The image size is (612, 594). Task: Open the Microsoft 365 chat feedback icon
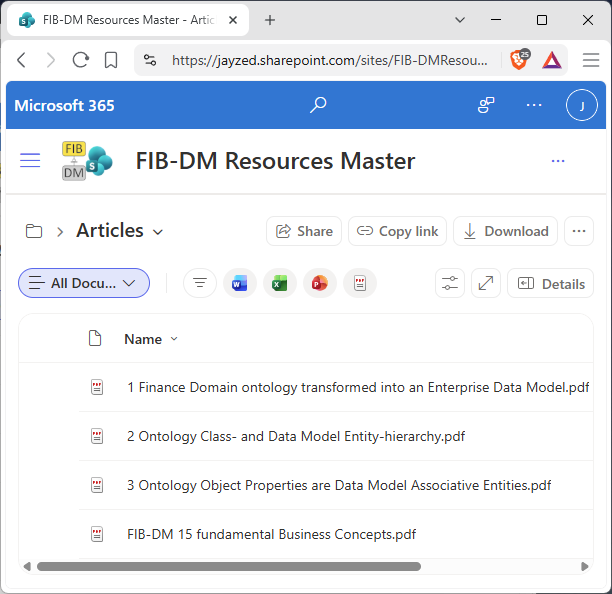click(486, 105)
